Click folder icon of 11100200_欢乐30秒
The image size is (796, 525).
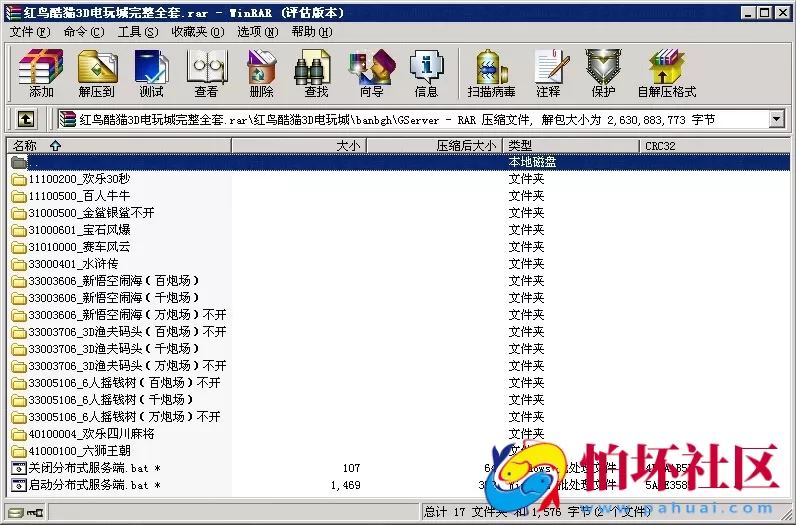coord(19,179)
